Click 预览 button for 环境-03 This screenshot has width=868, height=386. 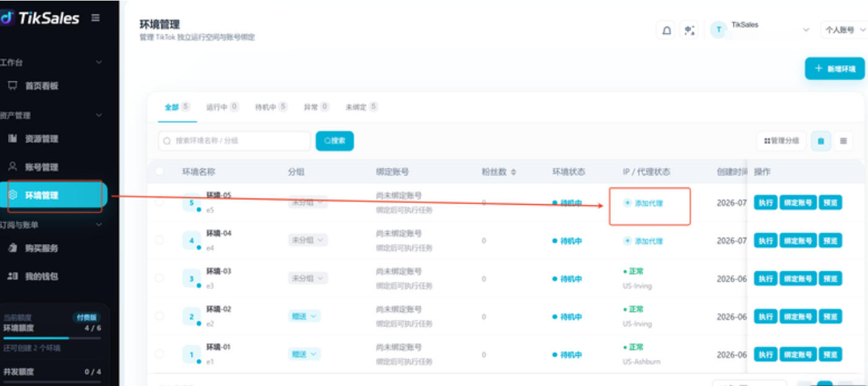(x=831, y=279)
